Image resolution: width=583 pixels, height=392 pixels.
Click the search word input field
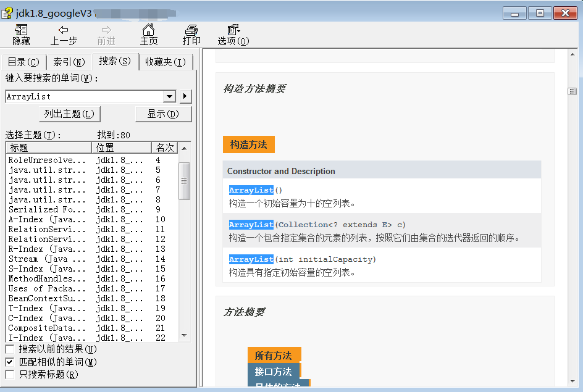tap(85, 96)
